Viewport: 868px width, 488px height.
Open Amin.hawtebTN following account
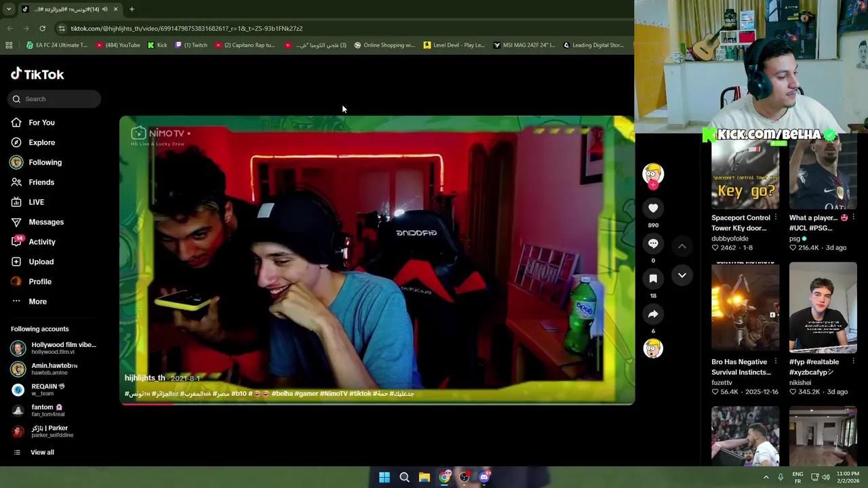(54, 369)
